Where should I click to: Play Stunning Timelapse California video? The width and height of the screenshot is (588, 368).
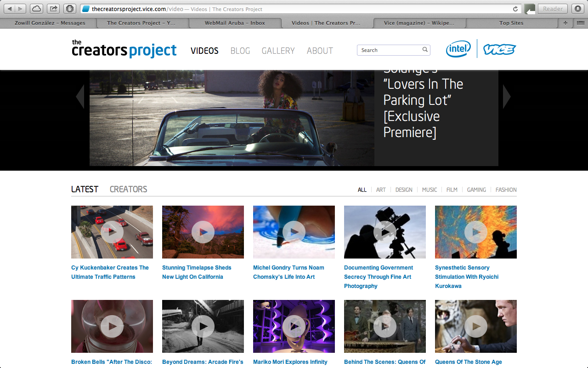click(203, 232)
